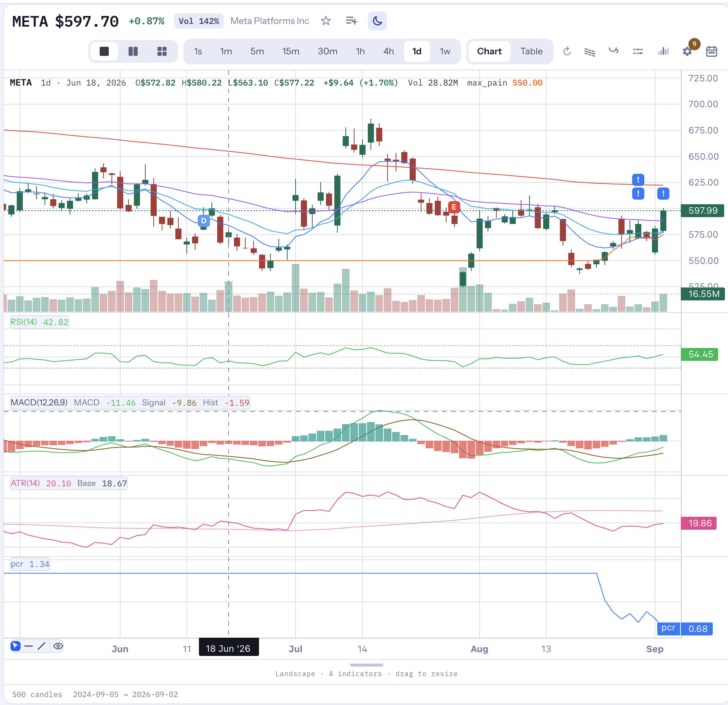Click the D dividend marker
Screen dimensions: 728x705
[204, 221]
